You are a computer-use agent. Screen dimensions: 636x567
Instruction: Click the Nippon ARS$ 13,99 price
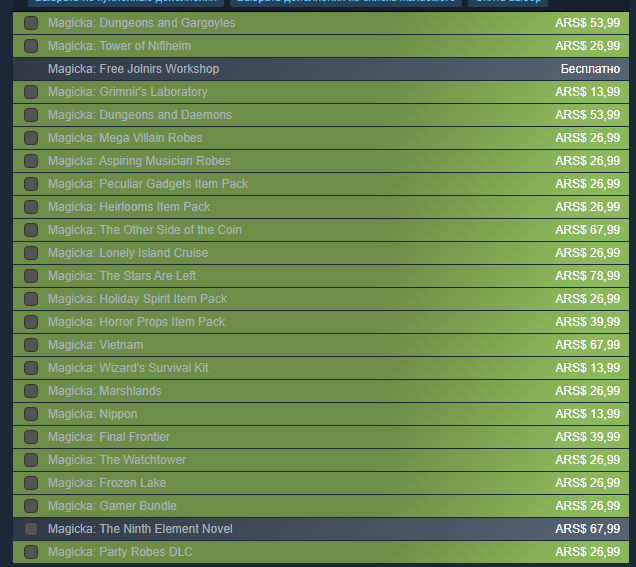click(588, 414)
